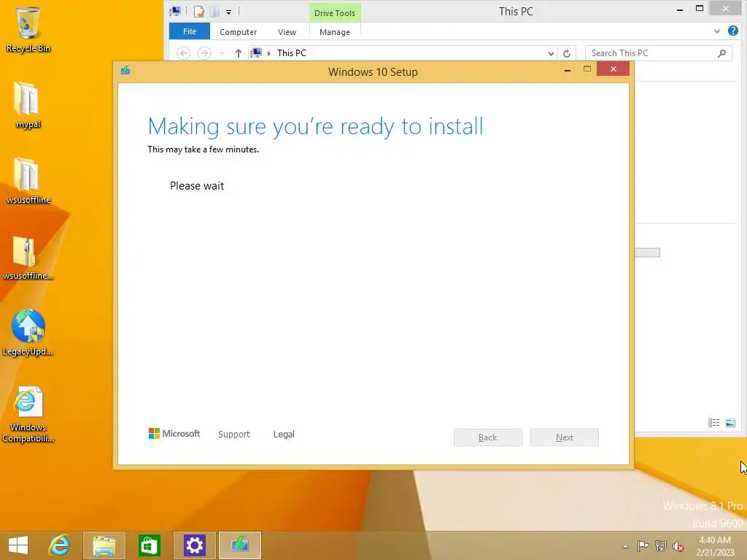
Task: Select the mypal folder on desktop
Action: point(28,105)
